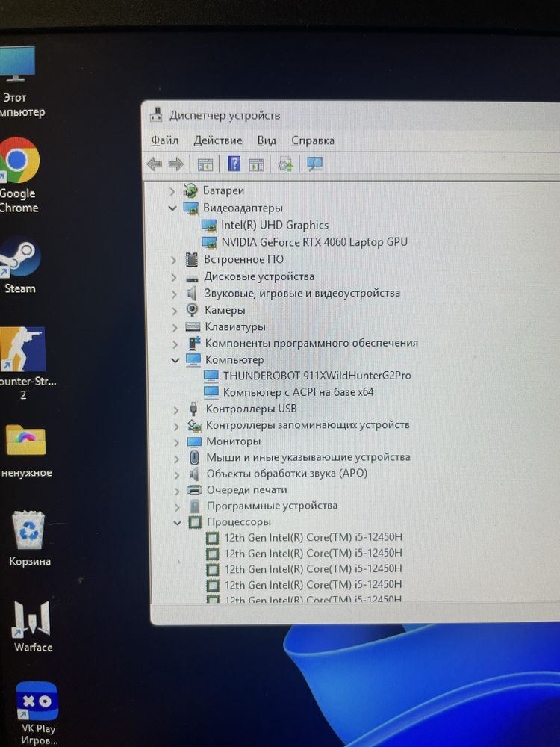Expand the Встроенное ПО category
Screen dimensions: 560x747
point(173,260)
